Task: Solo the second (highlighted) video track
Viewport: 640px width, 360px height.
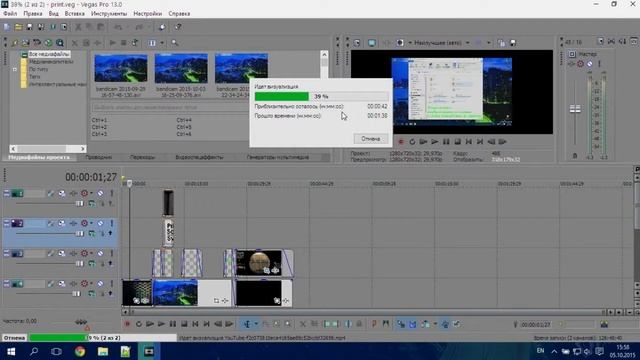Action: point(111,223)
